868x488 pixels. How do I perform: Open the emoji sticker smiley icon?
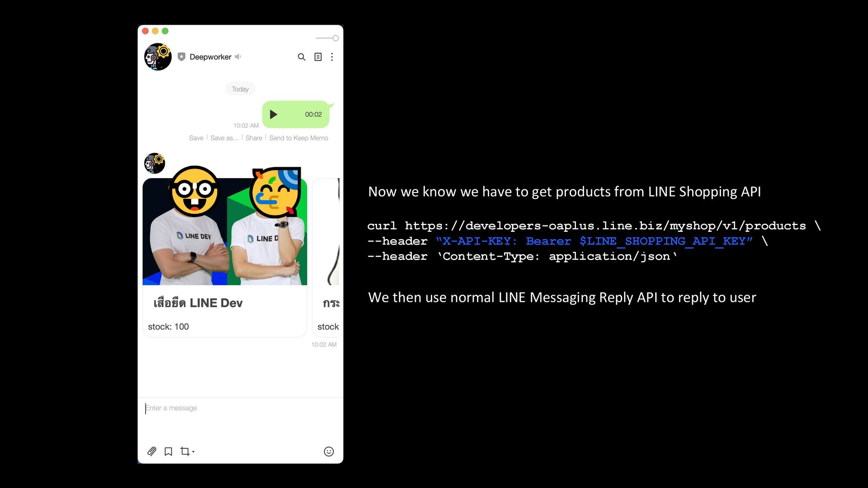(x=329, y=451)
